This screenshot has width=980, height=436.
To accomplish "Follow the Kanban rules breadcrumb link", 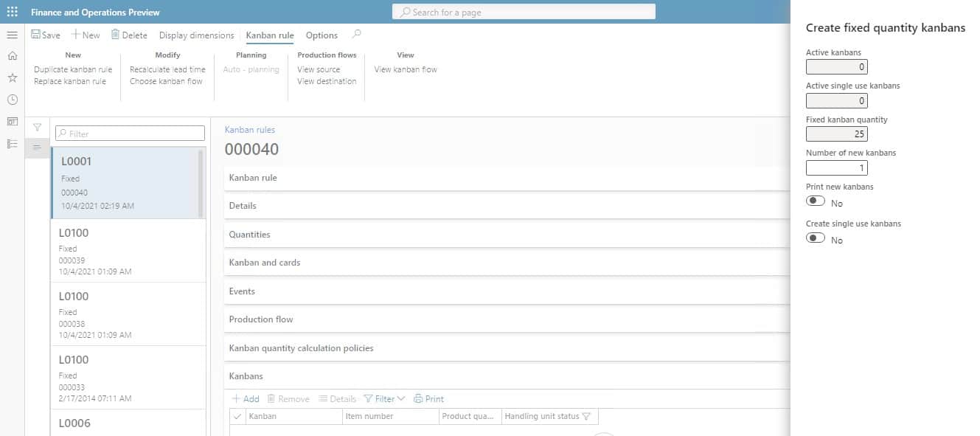I will [250, 130].
